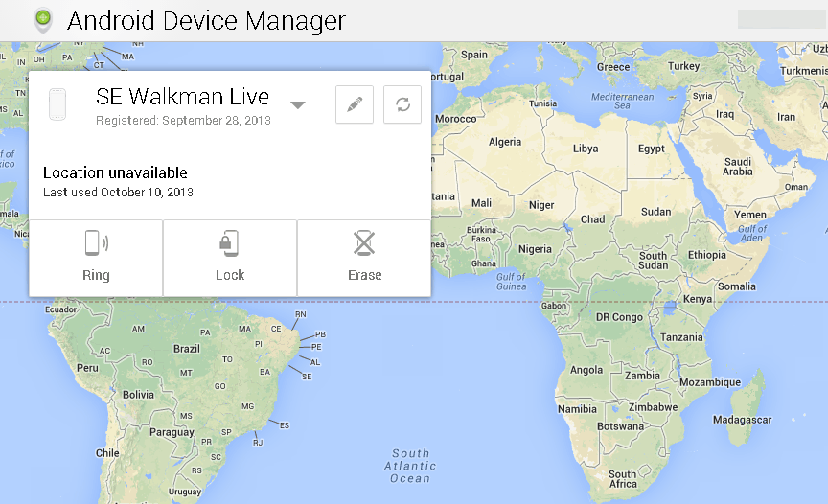Click the Angola label on the map
This screenshot has width=828, height=504.
[x=586, y=371]
